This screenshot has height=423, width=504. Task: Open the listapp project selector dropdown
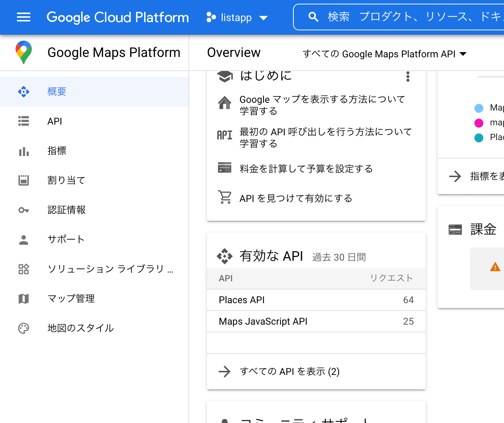pos(237,17)
